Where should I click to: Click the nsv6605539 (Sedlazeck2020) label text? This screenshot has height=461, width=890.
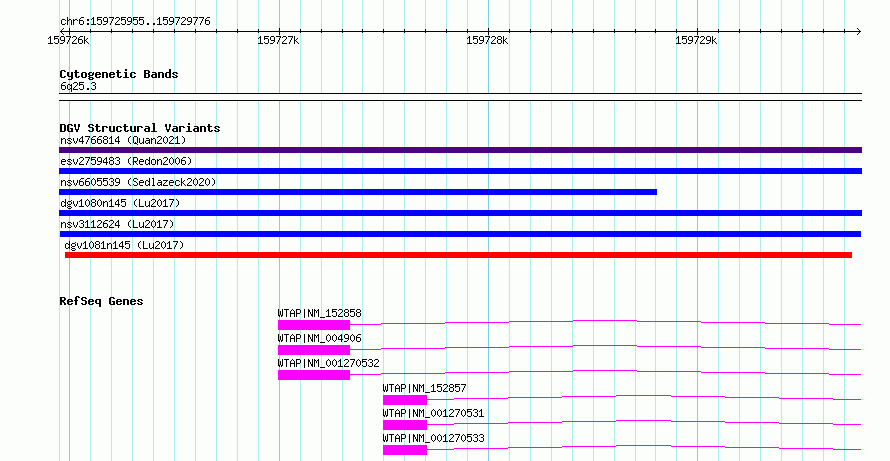click(138, 182)
